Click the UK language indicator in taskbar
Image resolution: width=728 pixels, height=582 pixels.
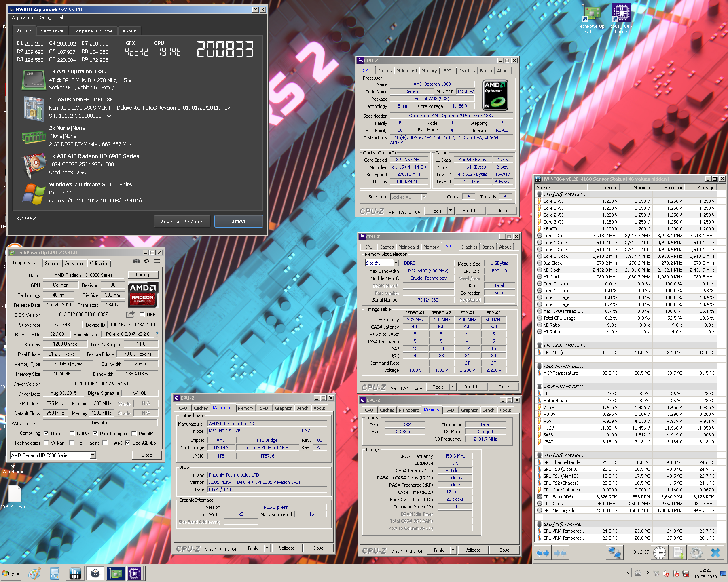click(626, 573)
